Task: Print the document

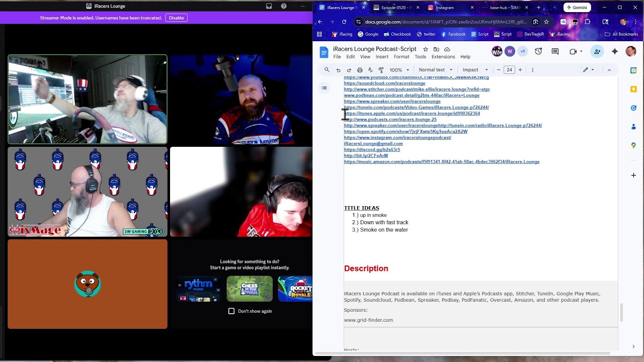Action: (x=360, y=70)
